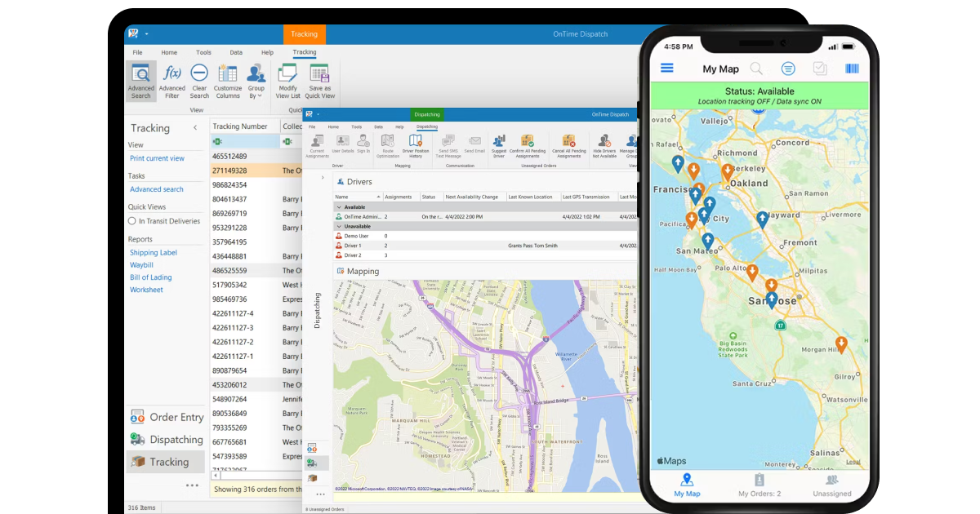Open File menu in Tracking window

(136, 52)
